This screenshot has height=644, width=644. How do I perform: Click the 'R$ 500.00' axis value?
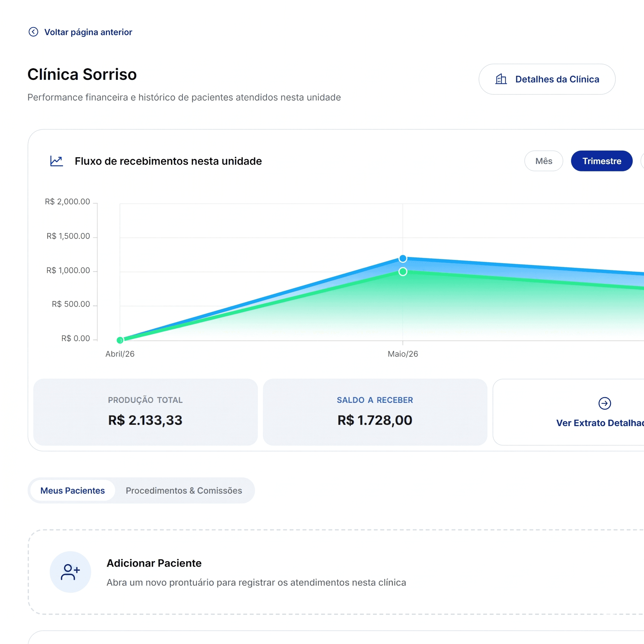point(71,304)
